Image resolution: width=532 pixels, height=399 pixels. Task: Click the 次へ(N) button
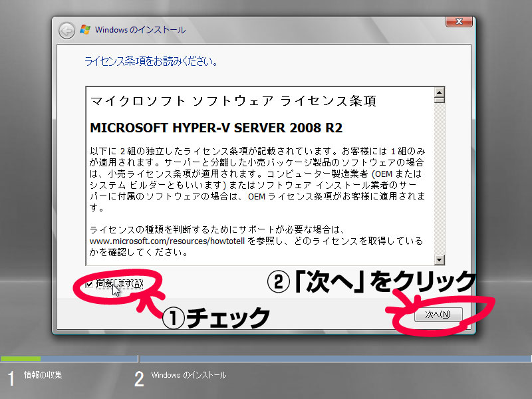pos(438,315)
